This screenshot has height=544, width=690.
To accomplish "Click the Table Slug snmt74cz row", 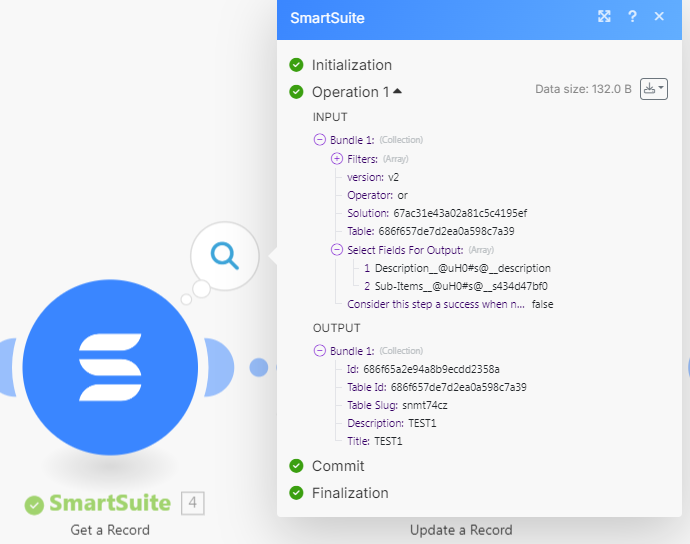I will coord(397,405).
